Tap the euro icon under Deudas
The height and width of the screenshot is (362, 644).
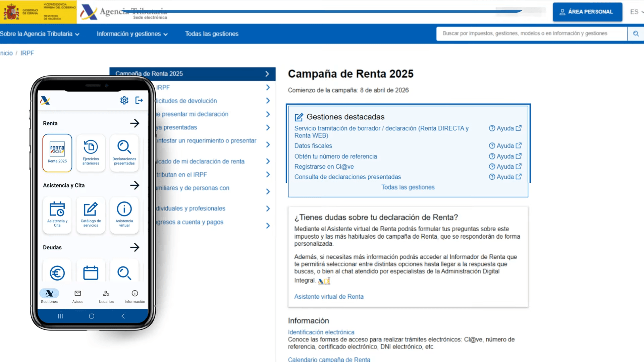click(57, 273)
